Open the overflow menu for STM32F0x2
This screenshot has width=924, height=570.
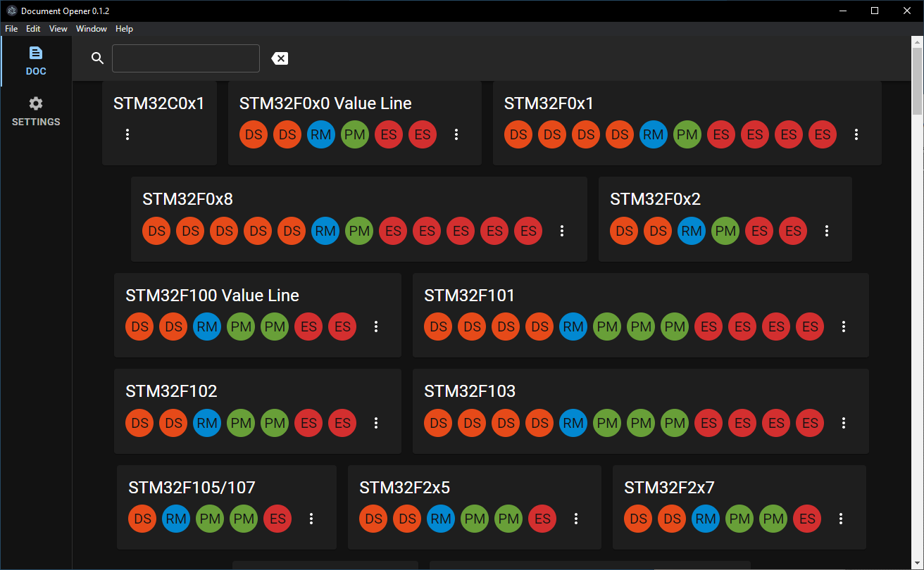tap(827, 231)
